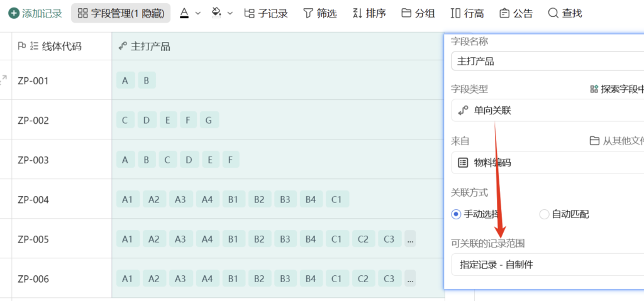Image resolution: width=644 pixels, height=301 pixels.
Task: Select the ZP-005 cell
Action: (x=62, y=239)
